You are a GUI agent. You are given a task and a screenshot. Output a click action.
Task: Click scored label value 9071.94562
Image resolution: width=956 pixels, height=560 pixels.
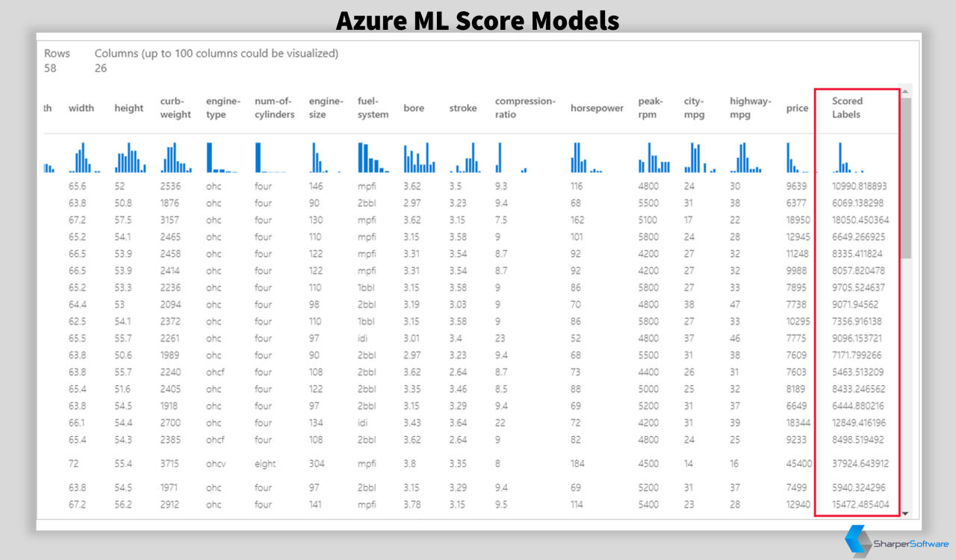click(x=855, y=305)
